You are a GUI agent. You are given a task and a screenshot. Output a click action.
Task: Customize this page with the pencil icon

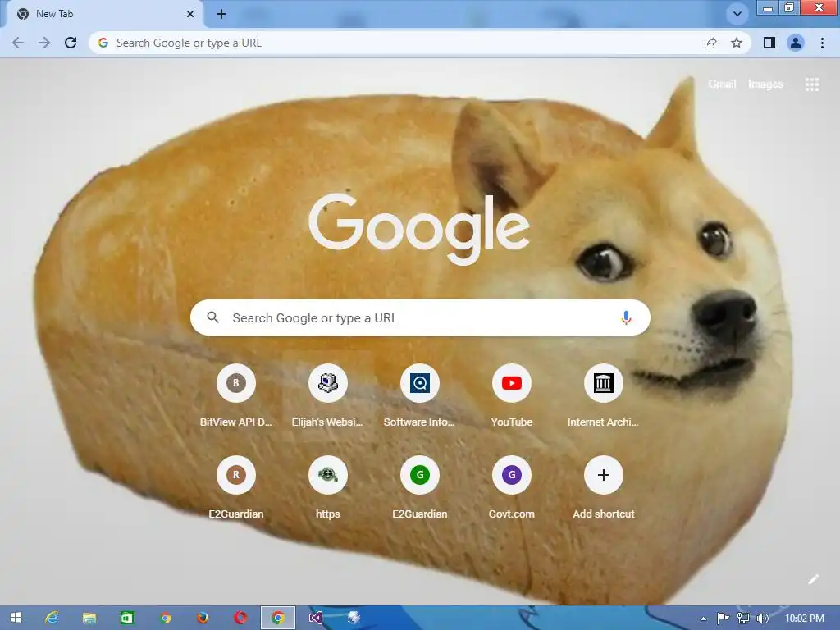(x=813, y=579)
